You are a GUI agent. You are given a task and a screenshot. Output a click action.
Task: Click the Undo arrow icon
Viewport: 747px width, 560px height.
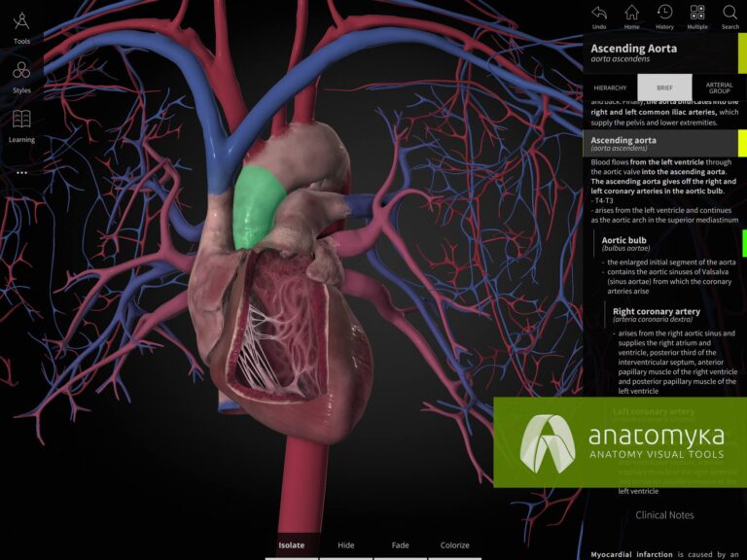tap(599, 17)
